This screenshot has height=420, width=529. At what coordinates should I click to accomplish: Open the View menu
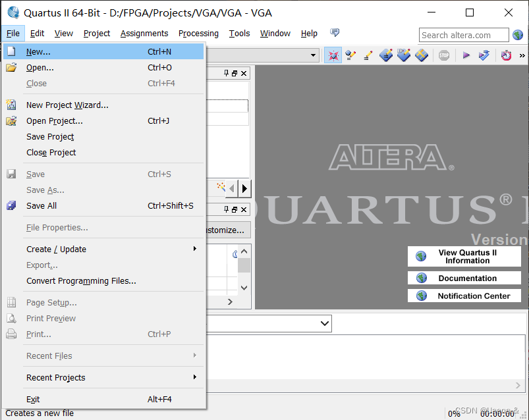coord(64,34)
